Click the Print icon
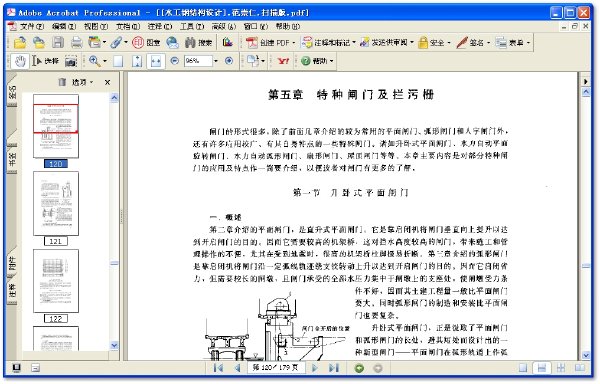The width and height of the screenshot is (600, 384). [x=77, y=42]
